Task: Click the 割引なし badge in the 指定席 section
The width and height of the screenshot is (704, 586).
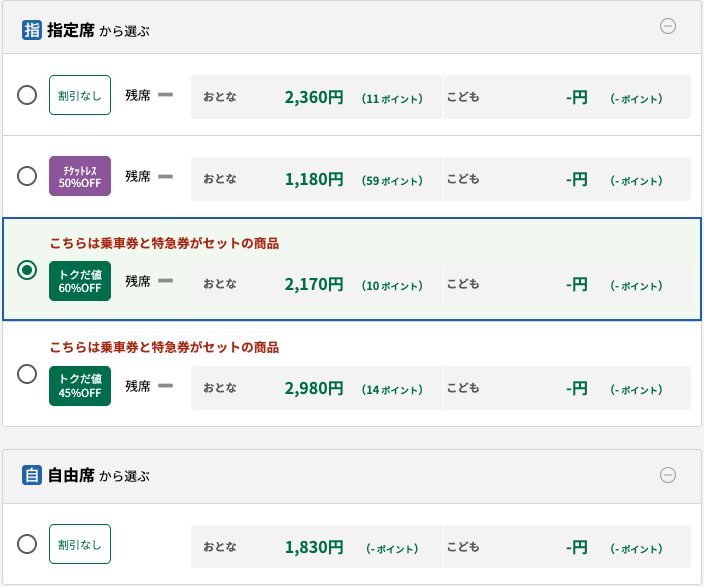Action: coord(80,96)
